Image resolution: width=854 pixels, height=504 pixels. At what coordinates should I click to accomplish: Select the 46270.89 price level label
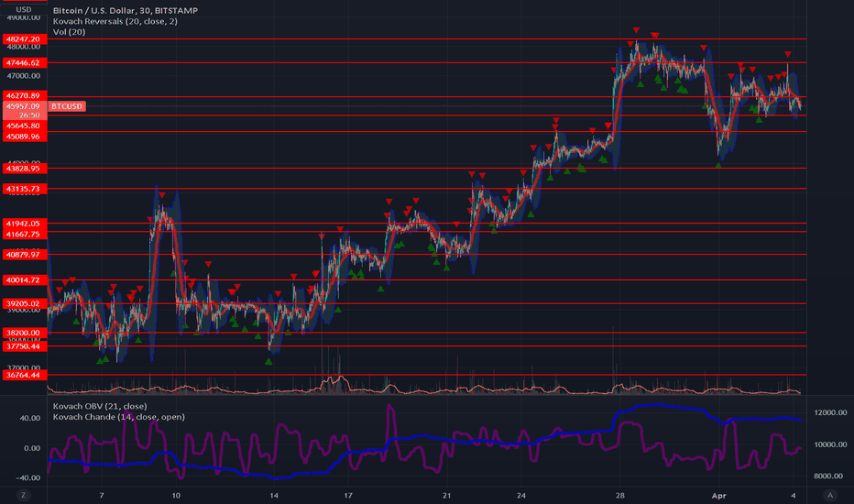point(25,96)
